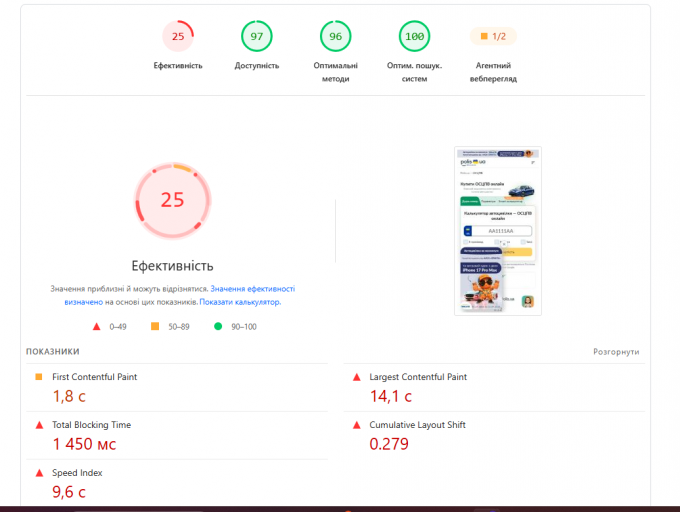The height and width of the screenshot is (512, 680).
Task: Click the Оптим. пошук. систем label
Action: 415,72
